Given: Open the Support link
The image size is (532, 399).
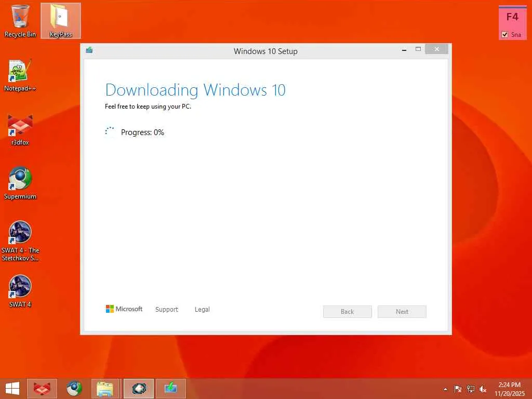Looking at the screenshot, I should tap(167, 310).
